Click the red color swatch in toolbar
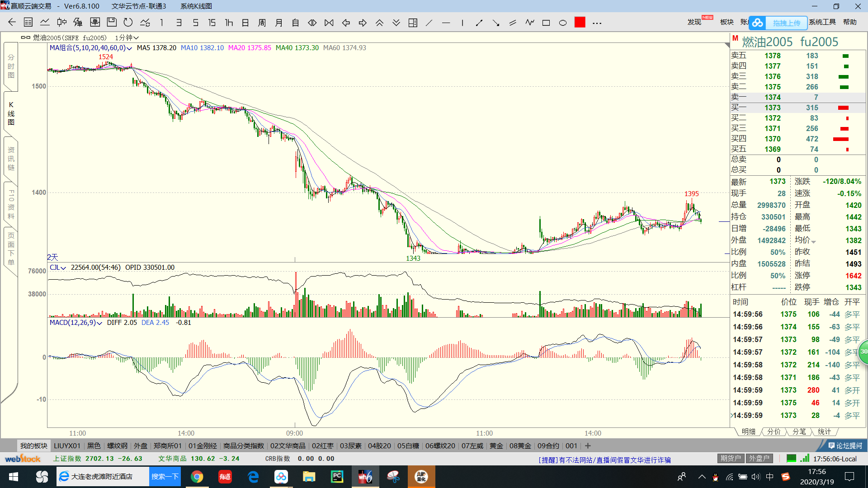This screenshot has height=488, width=868. point(580,23)
